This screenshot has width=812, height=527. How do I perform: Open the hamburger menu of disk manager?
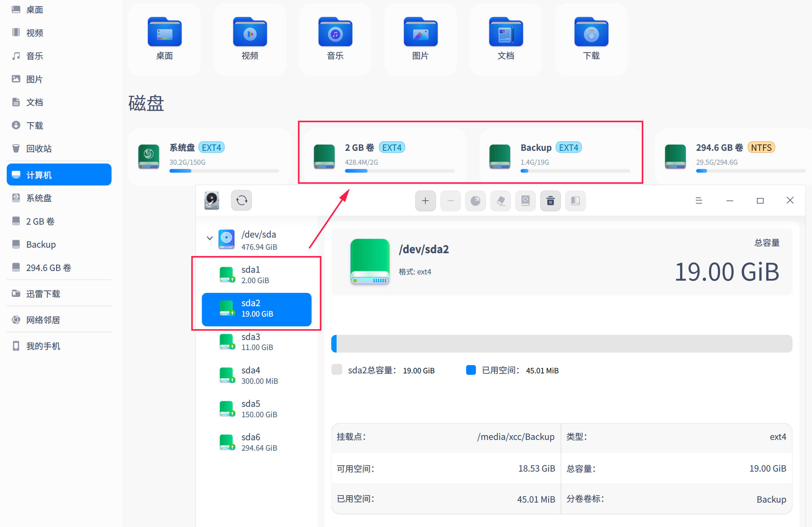699,200
